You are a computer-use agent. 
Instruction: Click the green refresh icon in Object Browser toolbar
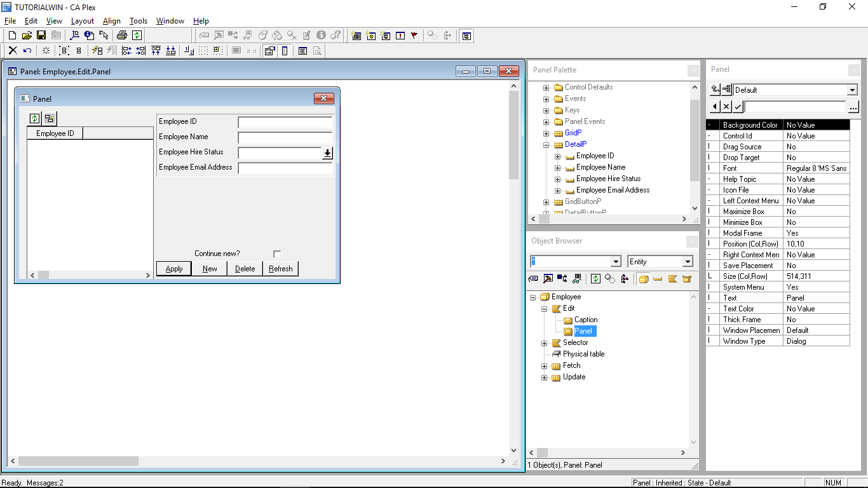595,278
